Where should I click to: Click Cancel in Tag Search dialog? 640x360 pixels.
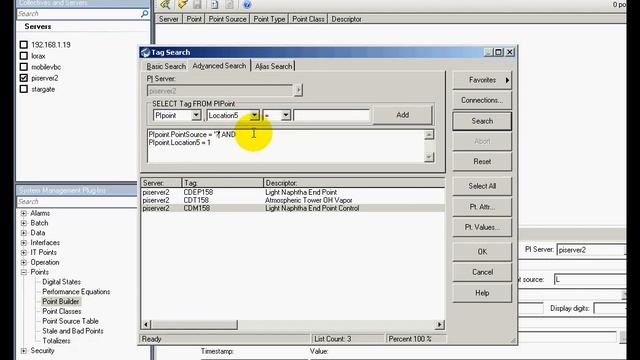click(482, 272)
